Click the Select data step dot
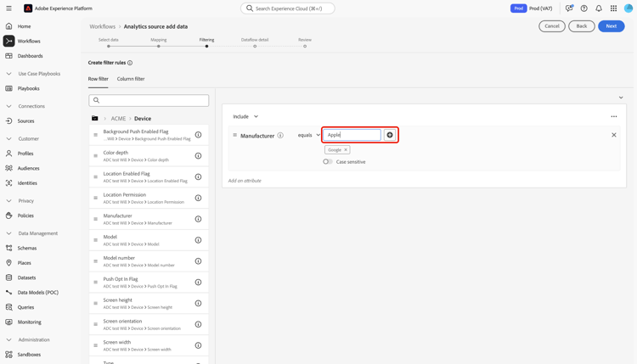 [109, 47]
